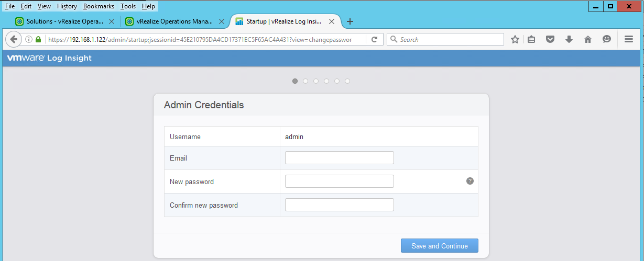
Task: Maximize the Firefox window
Action: coord(610,6)
